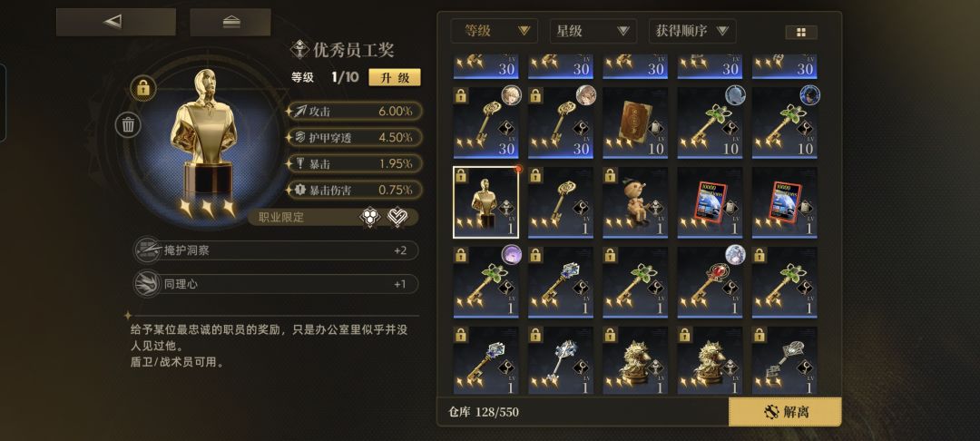This screenshot has height=441, width=980.
Task: Click the home button beside back
Action: [x=230, y=22]
